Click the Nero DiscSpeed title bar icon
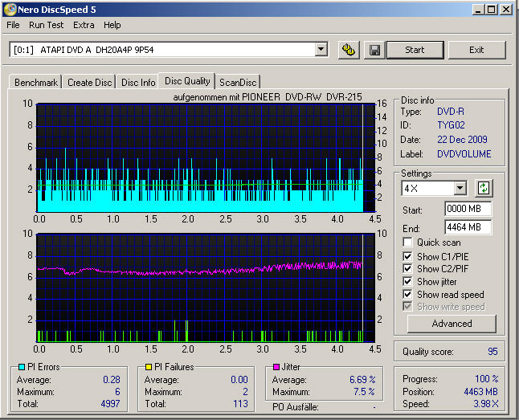 point(10,10)
